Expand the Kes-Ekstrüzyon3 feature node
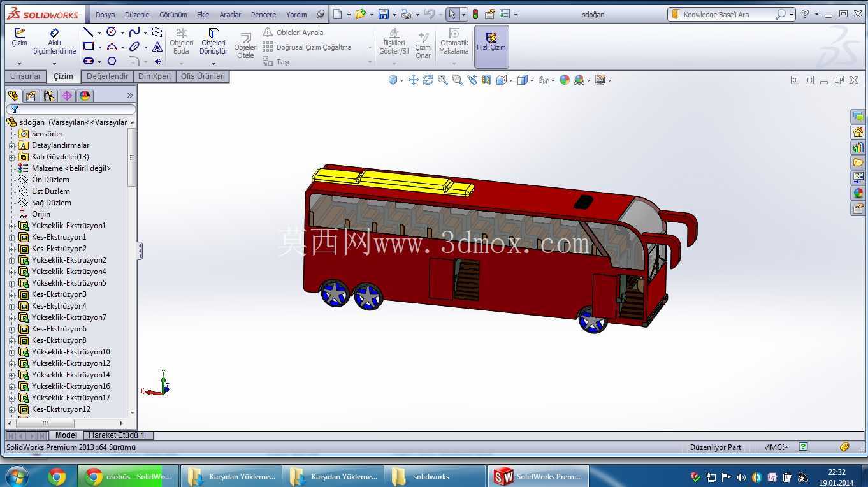Screen dimensions: 868x487 tap(11, 294)
